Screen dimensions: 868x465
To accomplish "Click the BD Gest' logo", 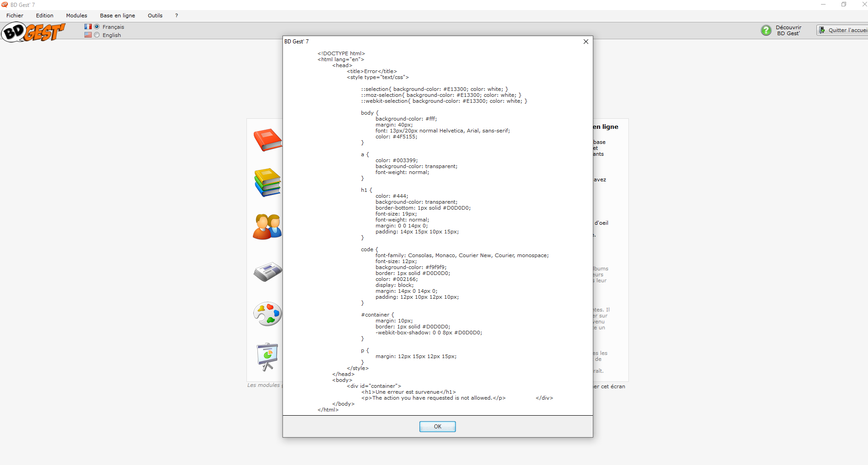I will [x=33, y=32].
